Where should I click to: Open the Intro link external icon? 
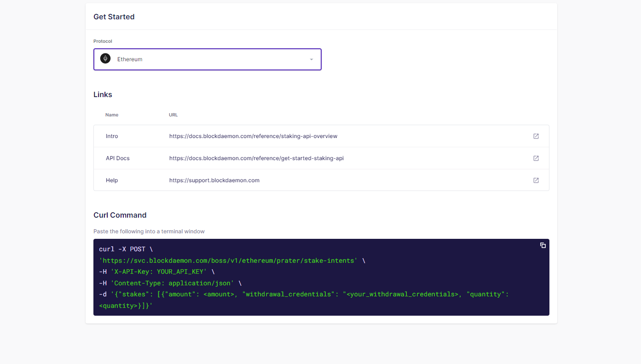point(536,136)
